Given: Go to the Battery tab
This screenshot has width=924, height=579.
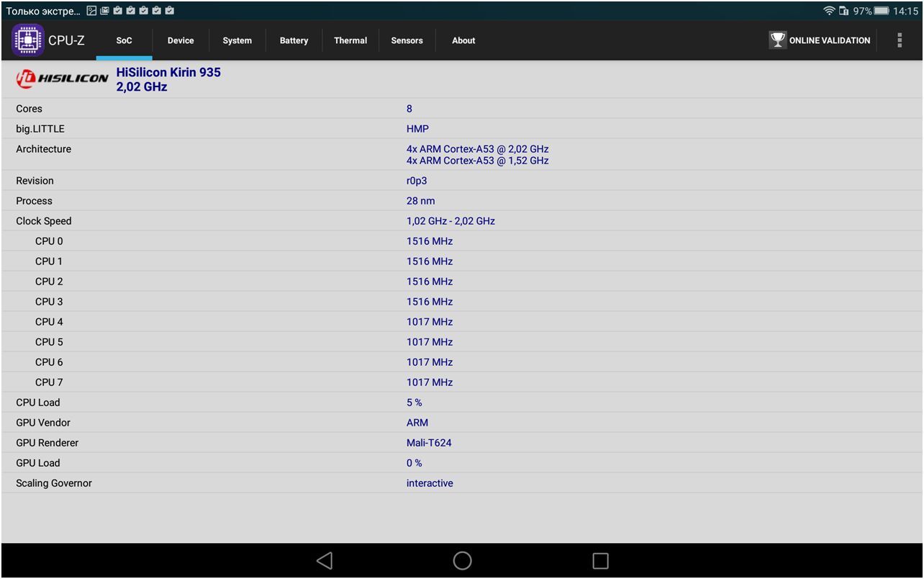Looking at the screenshot, I should tap(294, 40).
